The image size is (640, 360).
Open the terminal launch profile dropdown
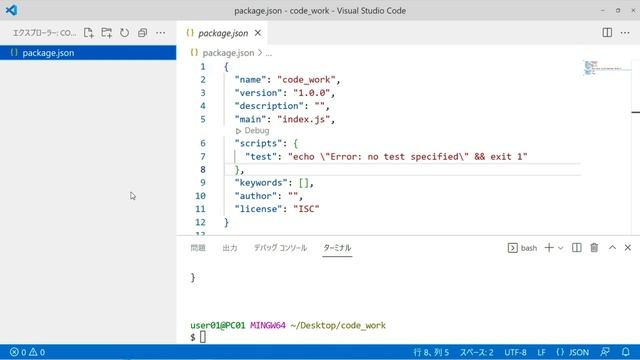click(x=561, y=248)
